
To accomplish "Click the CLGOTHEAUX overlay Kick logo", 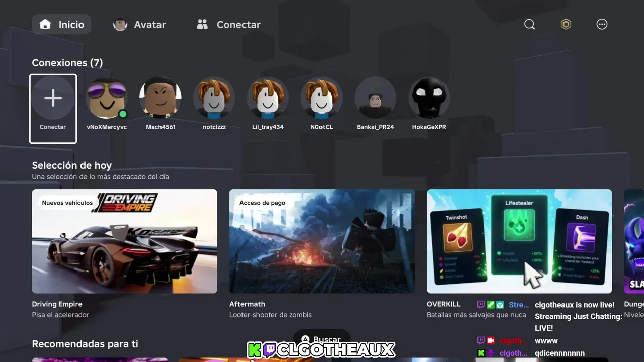I will pyautogui.click(x=256, y=350).
